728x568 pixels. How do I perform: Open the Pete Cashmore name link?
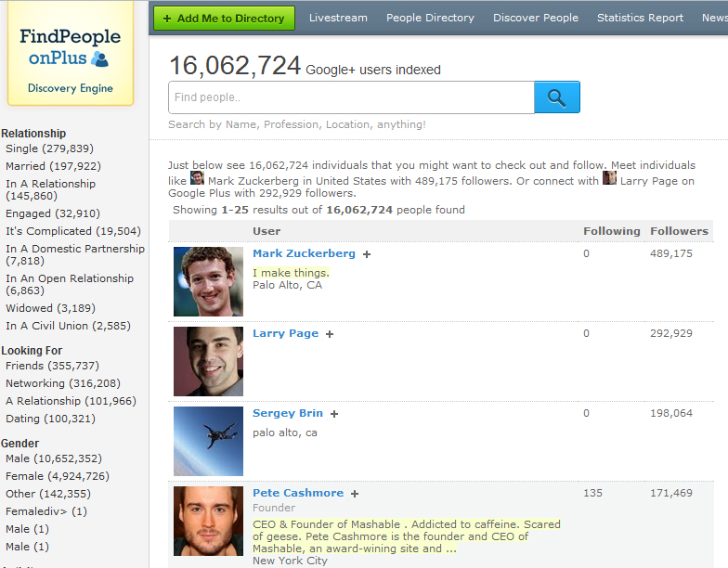(x=298, y=493)
